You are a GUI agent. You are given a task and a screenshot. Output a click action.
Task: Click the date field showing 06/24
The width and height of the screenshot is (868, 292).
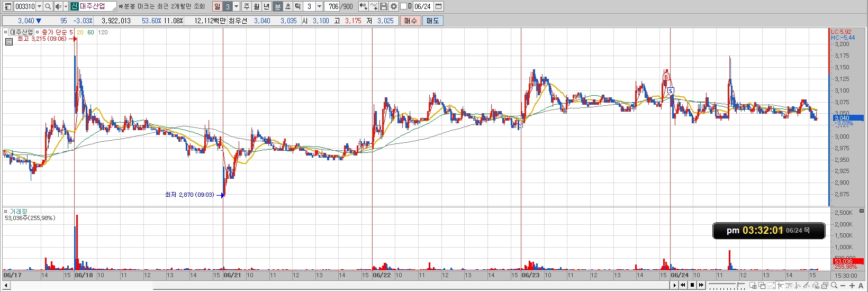click(x=423, y=6)
